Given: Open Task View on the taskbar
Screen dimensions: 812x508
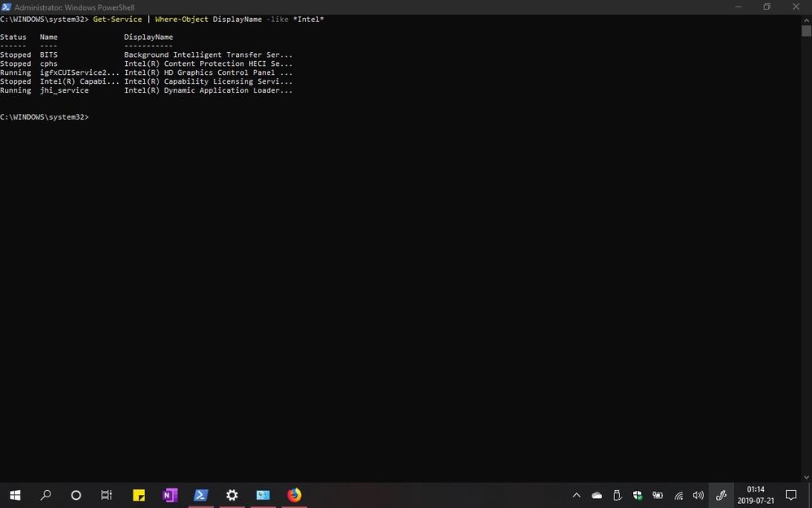Looking at the screenshot, I should click(x=107, y=495).
